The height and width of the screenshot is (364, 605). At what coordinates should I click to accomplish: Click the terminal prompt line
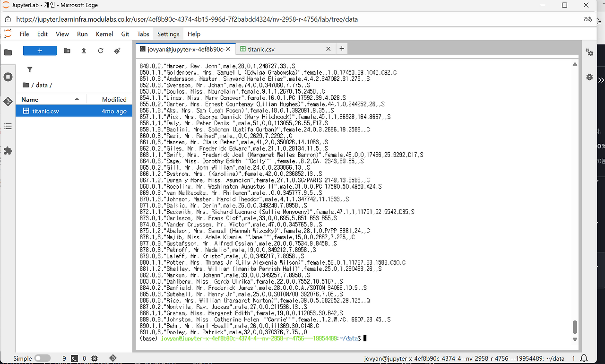pyautogui.click(x=253, y=338)
